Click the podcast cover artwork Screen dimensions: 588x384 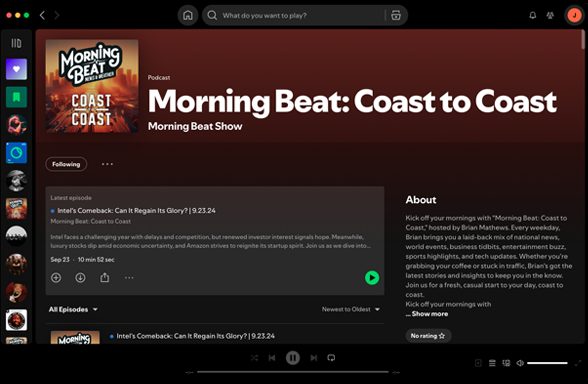[92, 86]
